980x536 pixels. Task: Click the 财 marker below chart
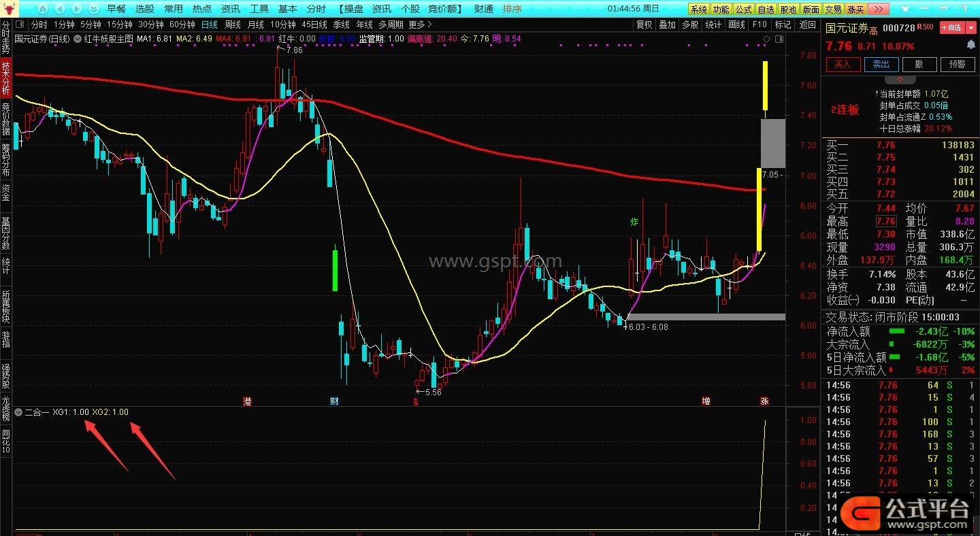coord(334,401)
